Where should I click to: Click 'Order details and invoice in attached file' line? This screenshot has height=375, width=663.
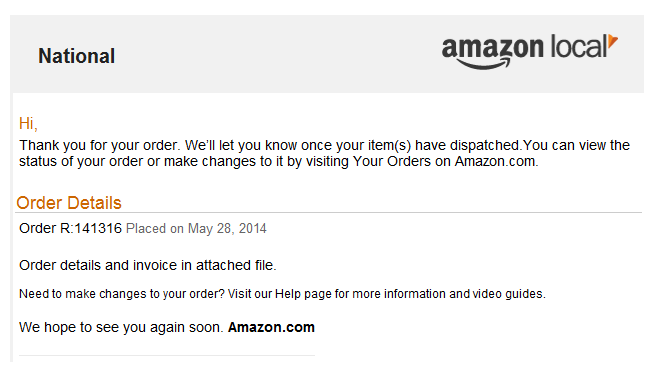(x=148, y=265)
